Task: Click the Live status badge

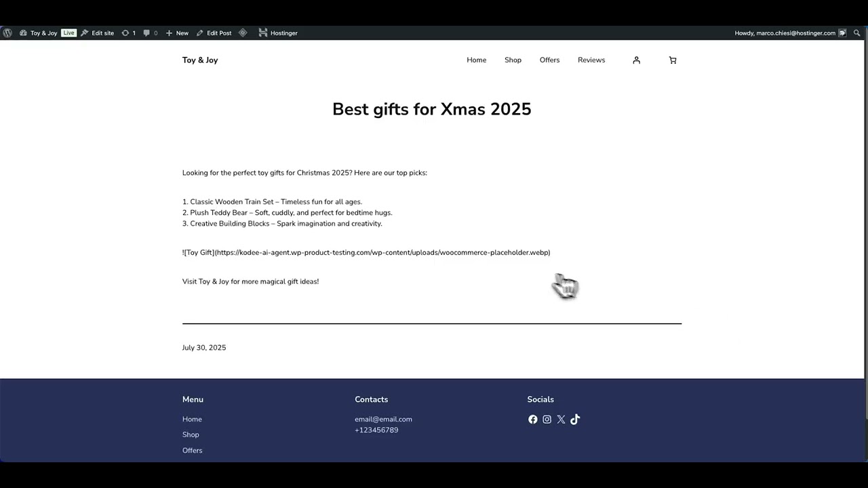Action: [x=68, y=33]
